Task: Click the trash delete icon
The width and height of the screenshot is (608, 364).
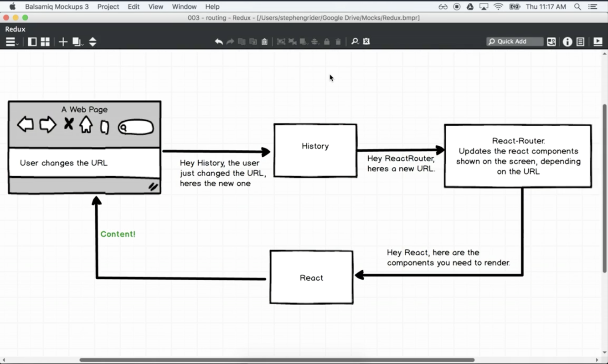Action: tap(338, 41)
